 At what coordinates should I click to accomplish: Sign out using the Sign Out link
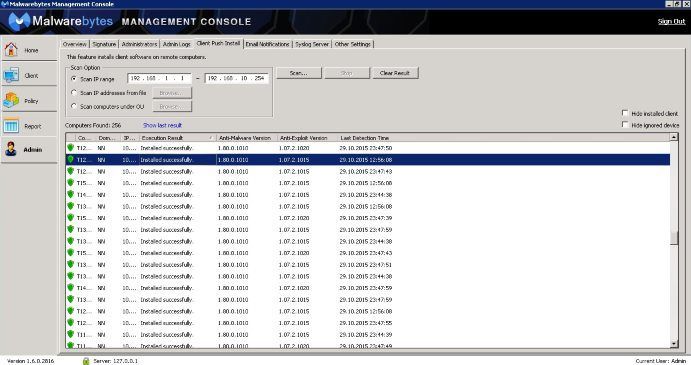coord(672,21)
